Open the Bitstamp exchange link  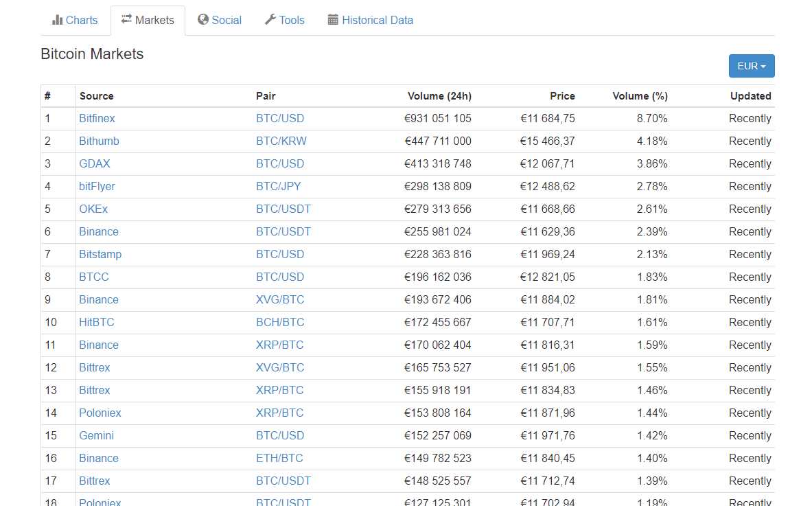(x=100, y=255)
